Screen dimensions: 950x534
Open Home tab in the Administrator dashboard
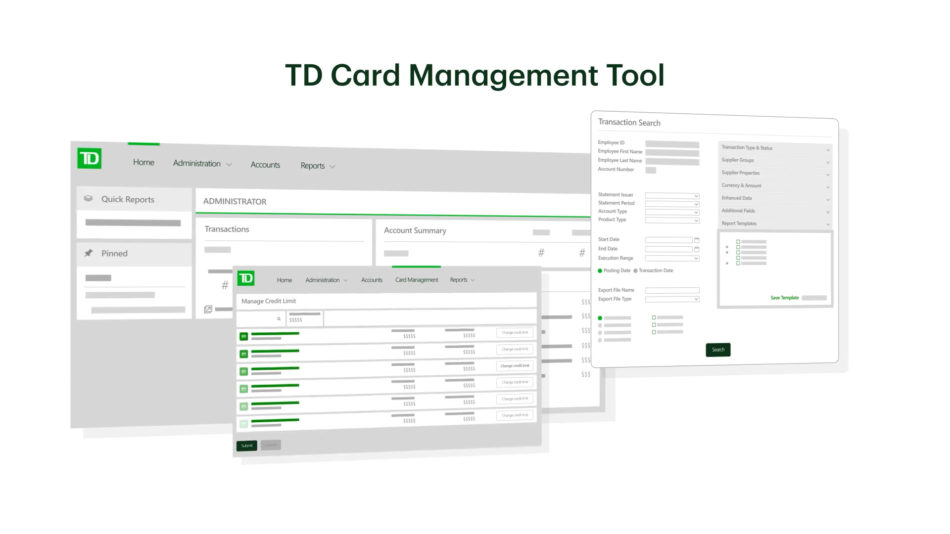coord(144,162)
